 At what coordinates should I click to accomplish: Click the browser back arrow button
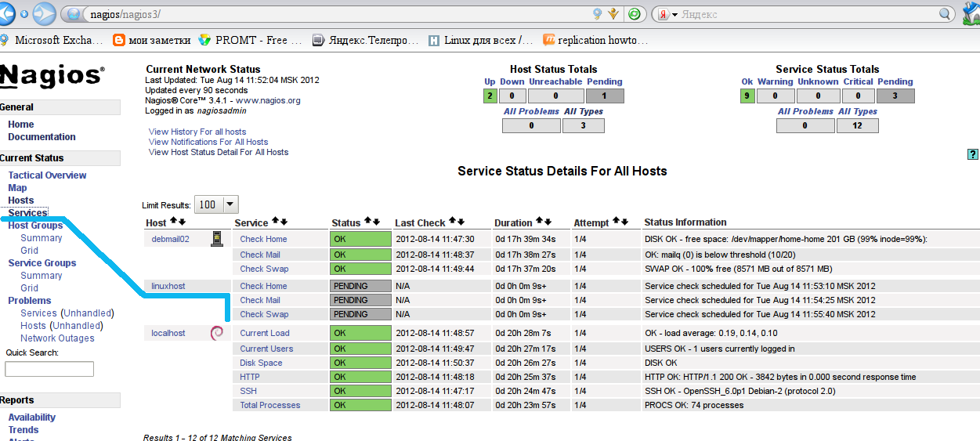pos(5,13)
